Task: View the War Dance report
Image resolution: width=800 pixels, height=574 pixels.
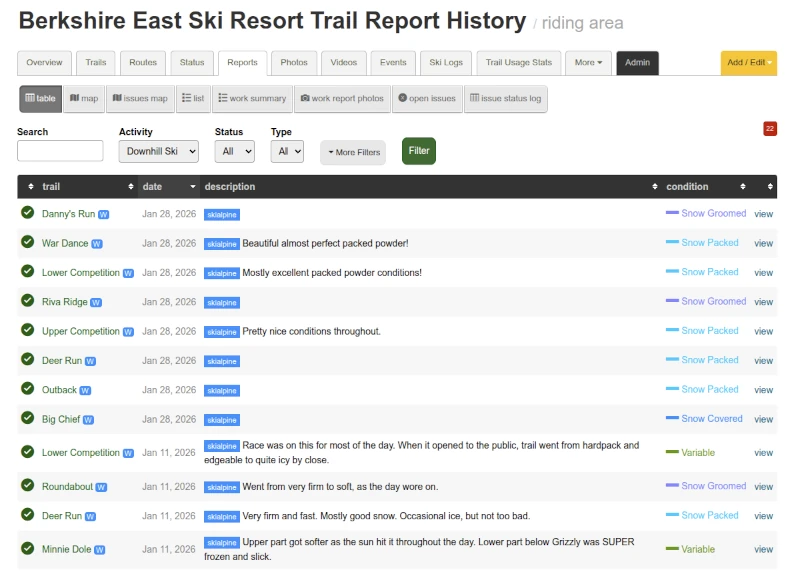Action: point(763,243)
